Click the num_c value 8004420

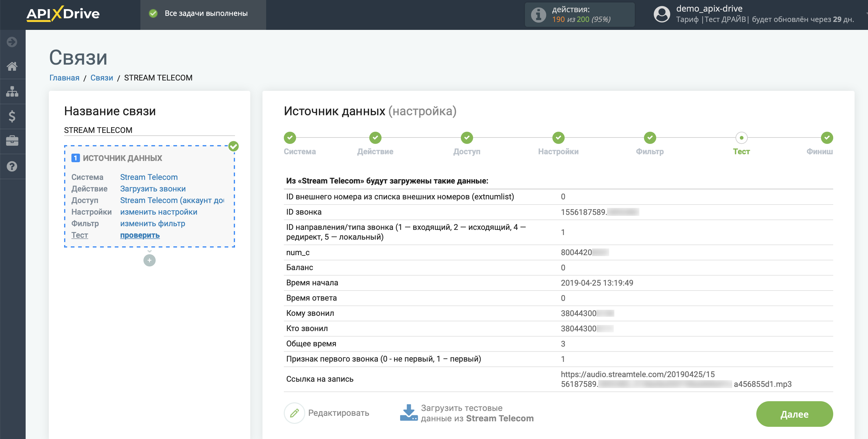tap(585, 252)
